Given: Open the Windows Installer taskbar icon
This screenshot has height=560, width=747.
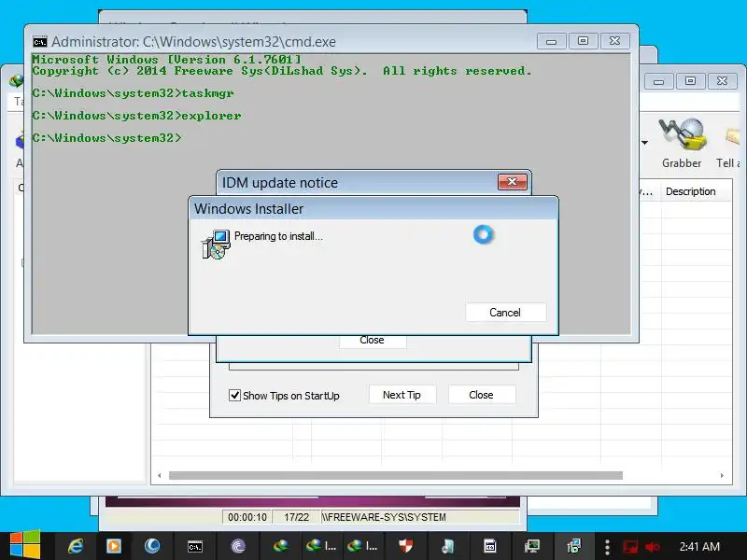Looking at the screenshot, I should click(573, 546).
